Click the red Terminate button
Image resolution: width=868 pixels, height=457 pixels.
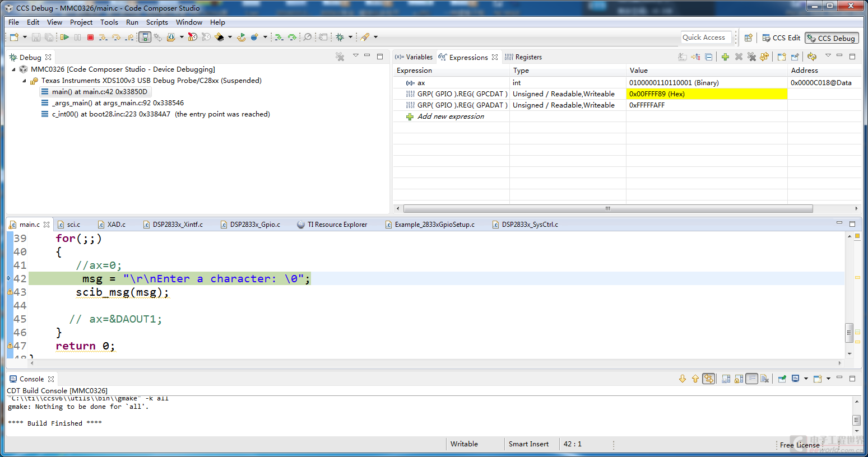click(90, 37)
